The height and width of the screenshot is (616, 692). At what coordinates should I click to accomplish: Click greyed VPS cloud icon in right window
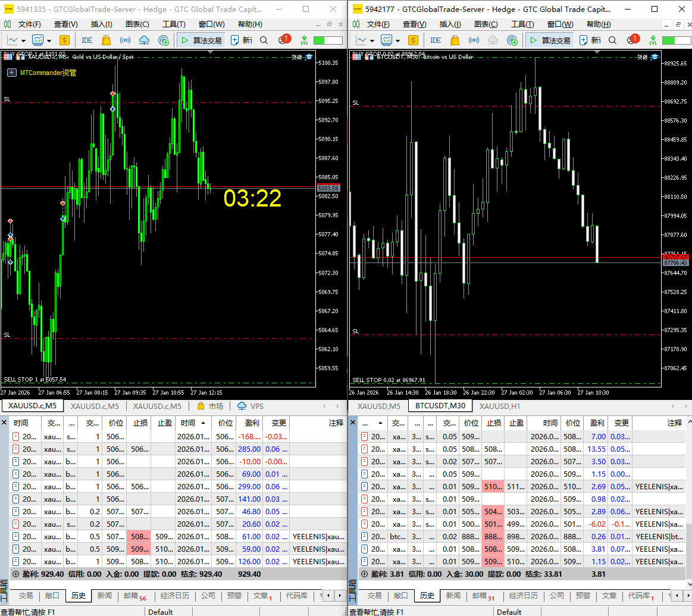coord(493,40)
